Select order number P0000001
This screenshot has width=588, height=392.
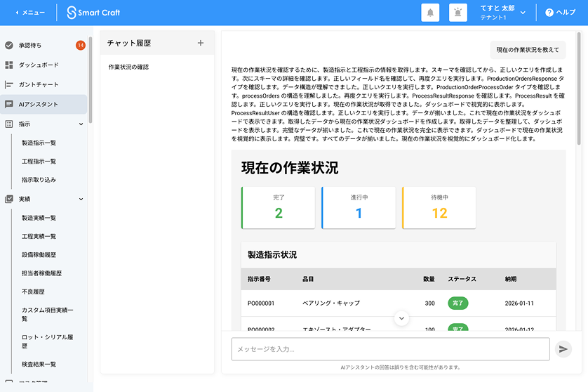261,303
